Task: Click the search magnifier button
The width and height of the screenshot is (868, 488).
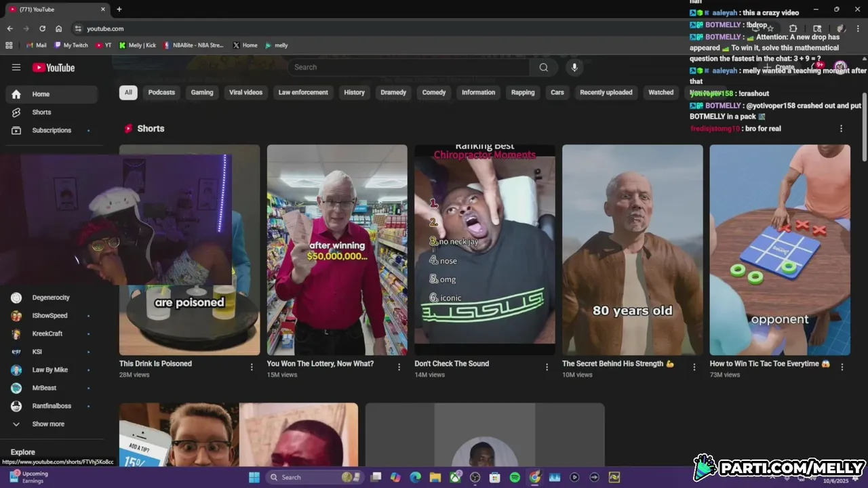Action: pos(543,67)
